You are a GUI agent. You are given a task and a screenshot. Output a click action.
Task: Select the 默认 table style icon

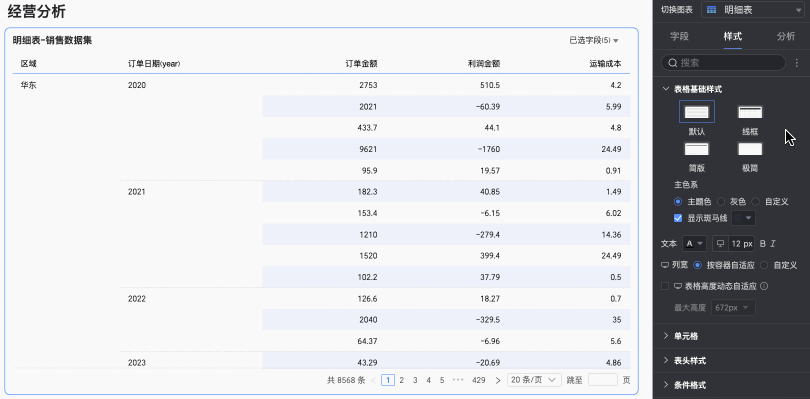tap(697, 112)
